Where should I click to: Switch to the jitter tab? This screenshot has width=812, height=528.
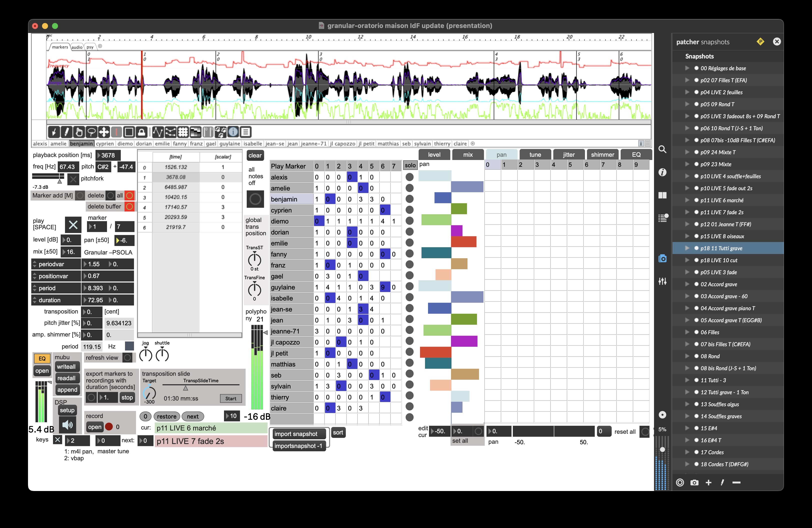[x=568, y=154]
